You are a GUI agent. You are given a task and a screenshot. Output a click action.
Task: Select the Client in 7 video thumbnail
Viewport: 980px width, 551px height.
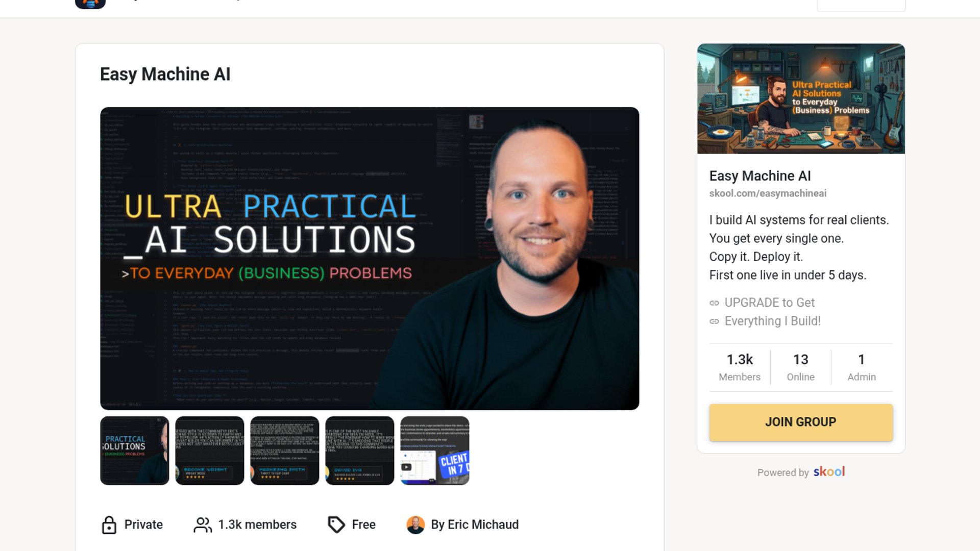tap(435, 450)
